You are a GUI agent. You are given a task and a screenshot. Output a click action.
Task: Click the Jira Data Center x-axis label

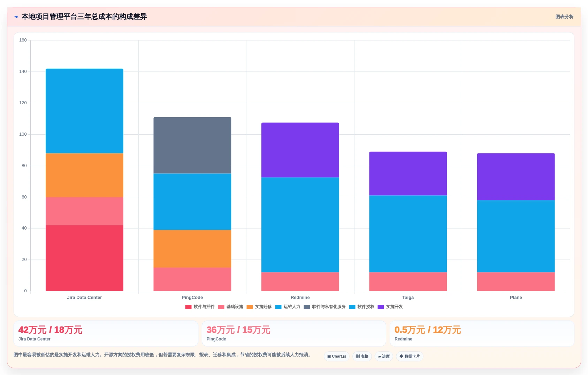(x=84, y=298)
